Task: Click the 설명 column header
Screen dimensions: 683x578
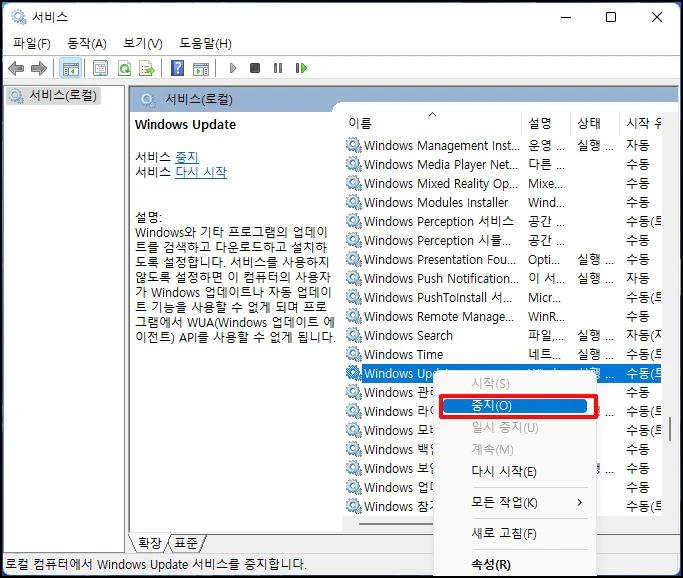Action: pyautogui.click(x=545, y=123)
